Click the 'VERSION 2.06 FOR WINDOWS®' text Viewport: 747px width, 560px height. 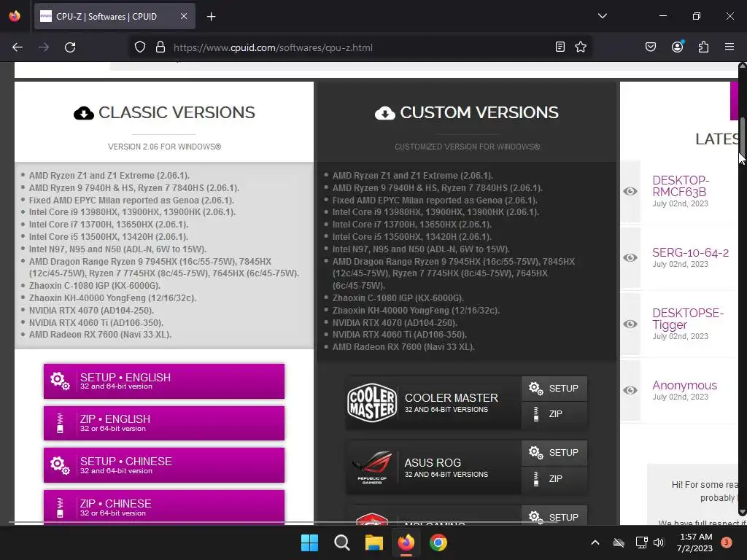pos(164,147)
